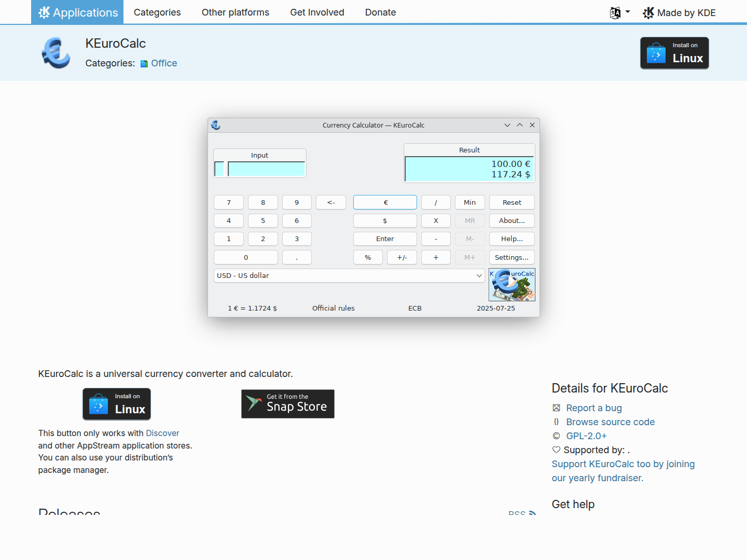Click the 0 key on the calculator

tap(246, 258)
